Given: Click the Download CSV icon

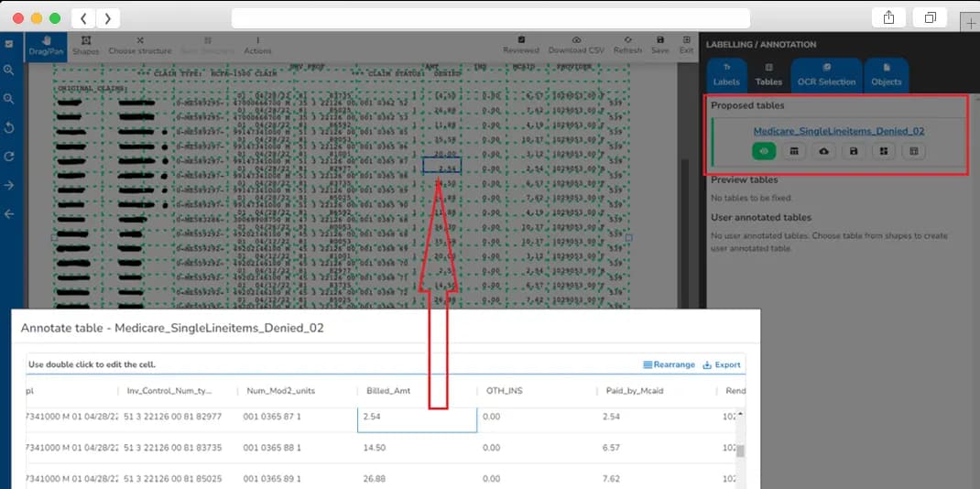Looking at the screenshot, I should pyautogui.click(x=576, y=45).
